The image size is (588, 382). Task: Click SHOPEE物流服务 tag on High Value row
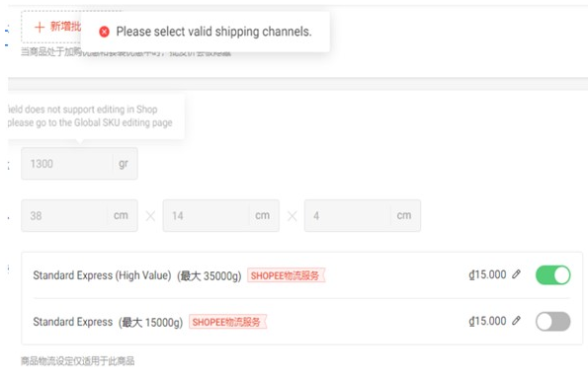tap(286, 275)
